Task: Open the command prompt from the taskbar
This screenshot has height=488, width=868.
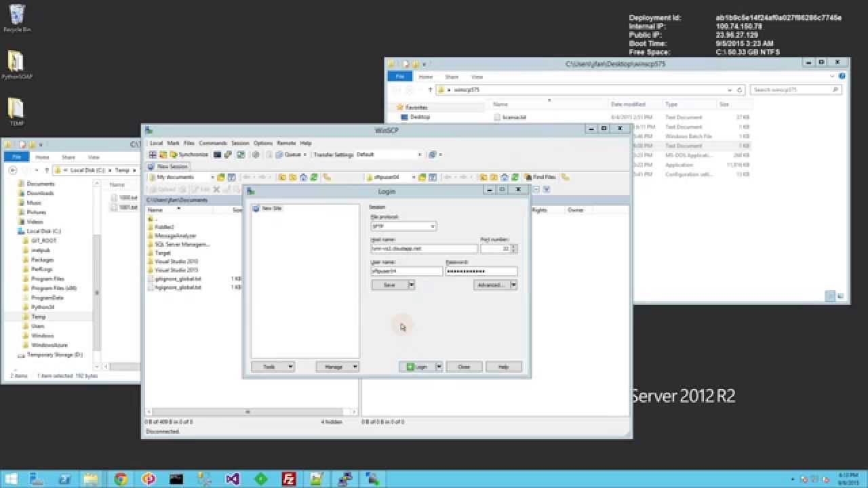Action: 176,479
